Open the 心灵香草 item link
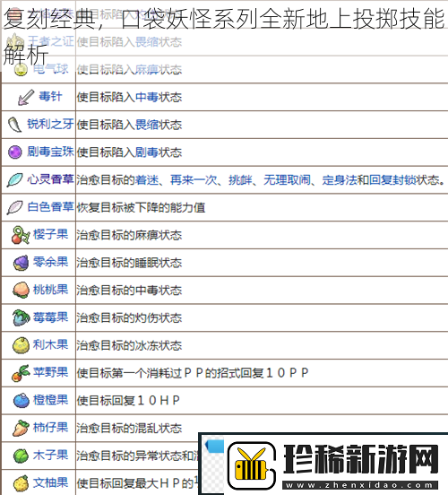Viewport: 448px width, 495px height. (x=50, y=179)
